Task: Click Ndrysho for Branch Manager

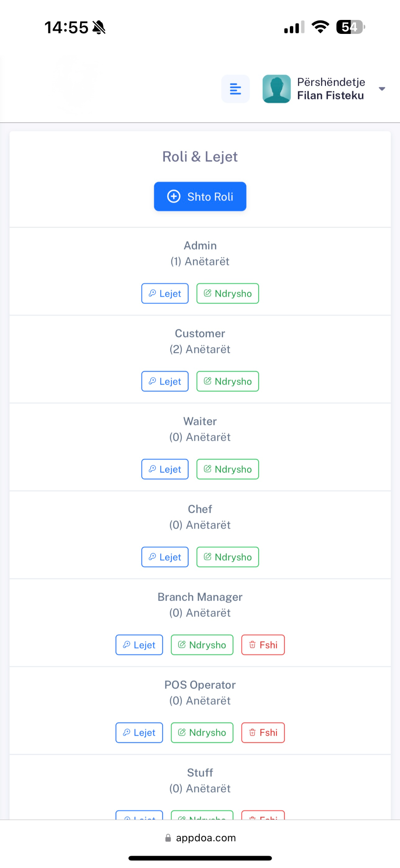Action: pyautogui.click(x=202, y=645)
